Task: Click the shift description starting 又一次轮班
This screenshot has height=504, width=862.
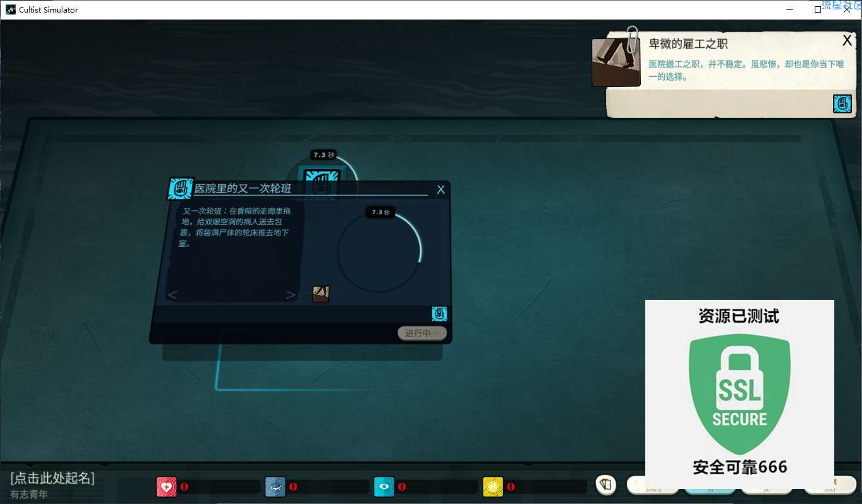Action: coord(236,227)
